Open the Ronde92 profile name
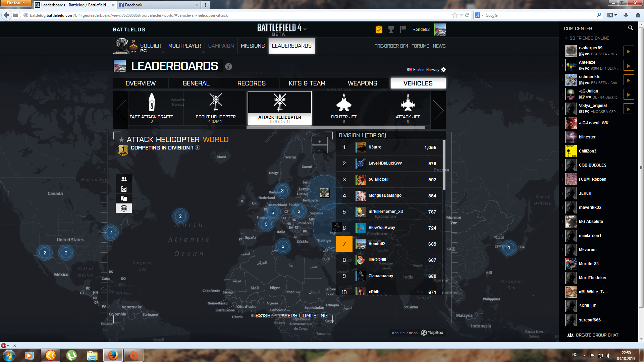 [421, 29]
